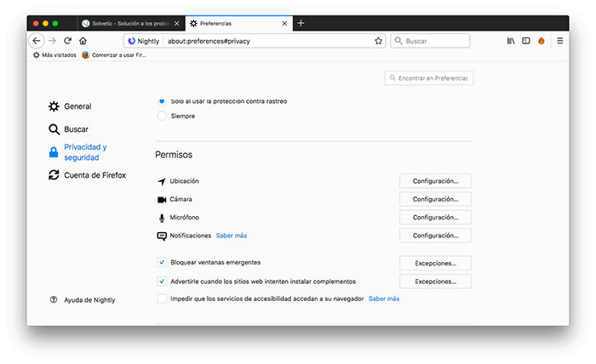Screen dimensions: 596x364
Task: Open Configuración for Ubicación
Action: [435, 181]
